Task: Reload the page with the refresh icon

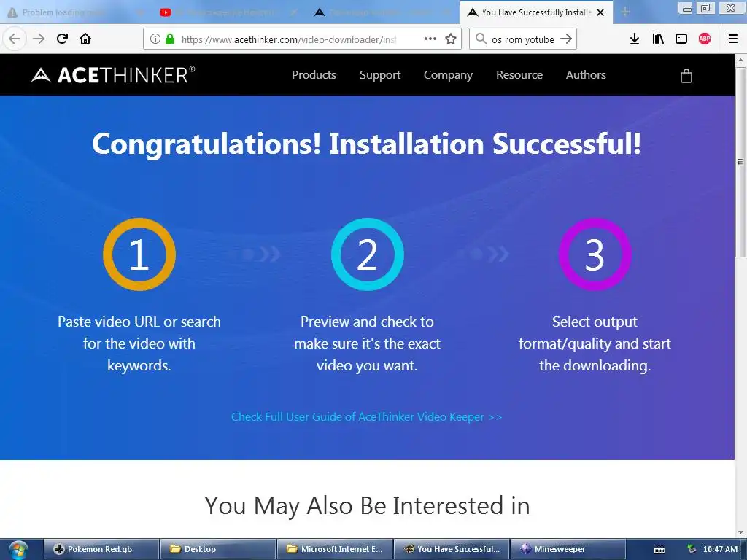Action: (63, 39)
